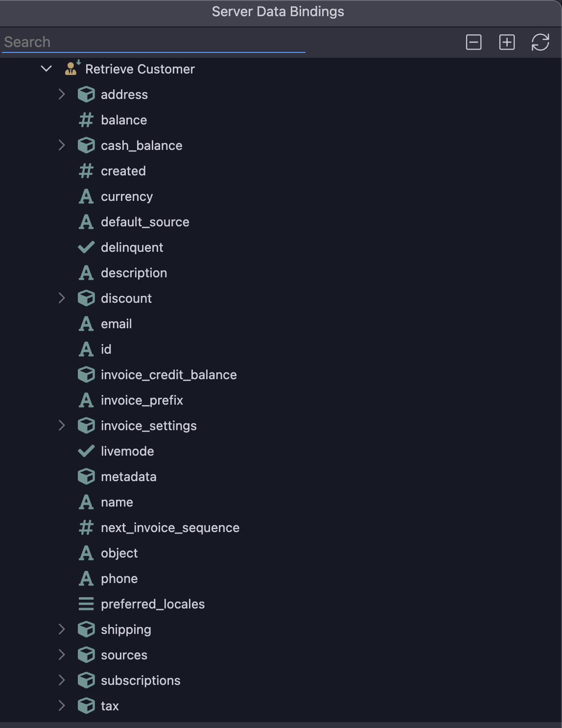Image resolution: width=562 pixels, height=728 pixels.
Task: Select the email binding
Action: 117,324
